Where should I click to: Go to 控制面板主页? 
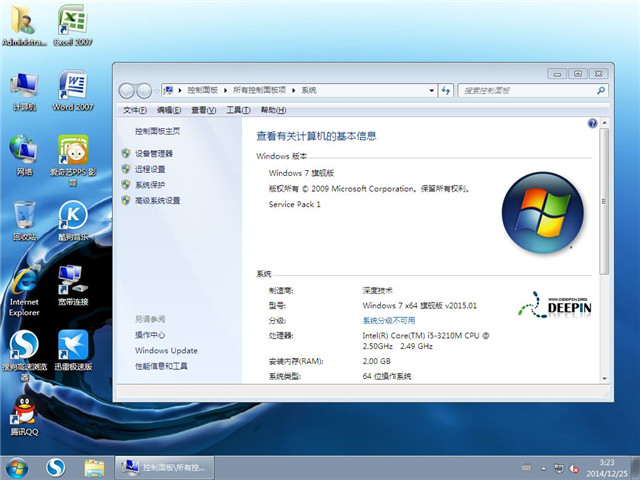pos(158,131)
